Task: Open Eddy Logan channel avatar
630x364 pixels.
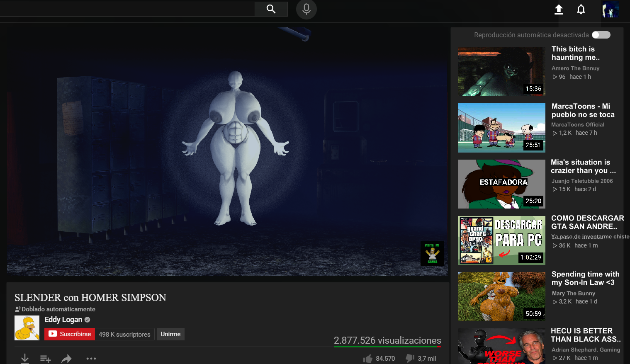Action: (x=27, y=328)
